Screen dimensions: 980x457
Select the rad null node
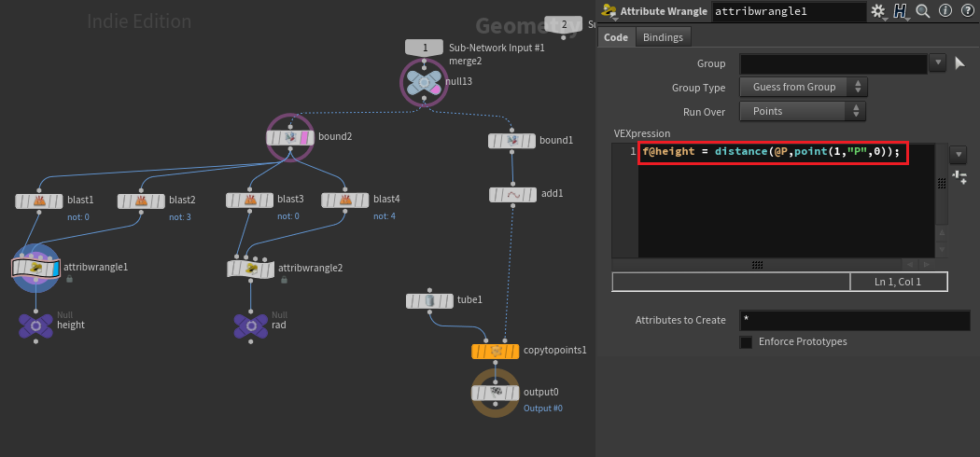251,325
